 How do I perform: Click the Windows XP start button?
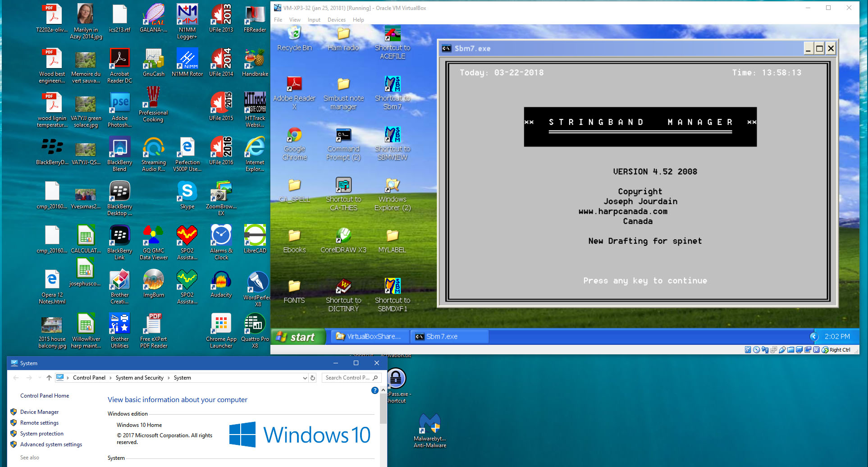tap(297, 337)
